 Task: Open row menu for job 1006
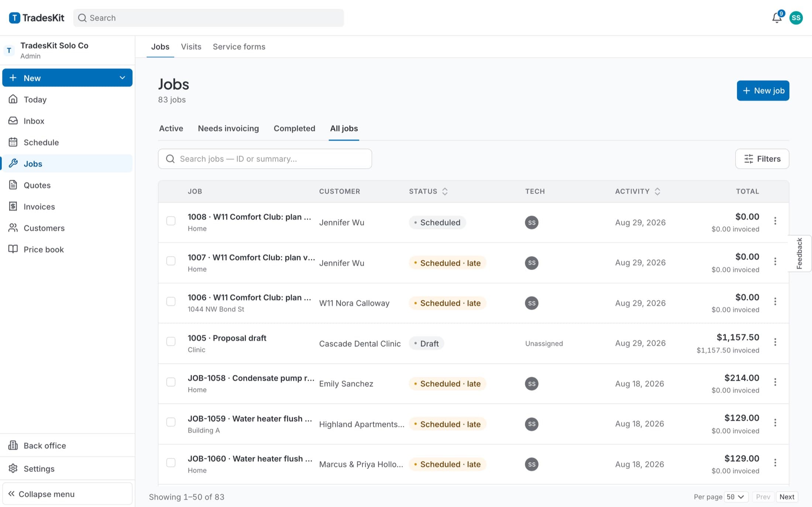(775, 301)
